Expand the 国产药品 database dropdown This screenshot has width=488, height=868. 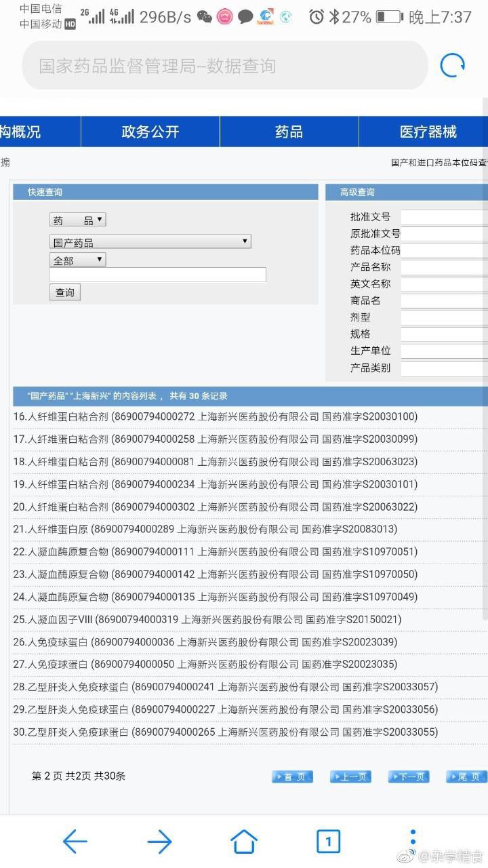pyautogui.click(x=150, y=242)
